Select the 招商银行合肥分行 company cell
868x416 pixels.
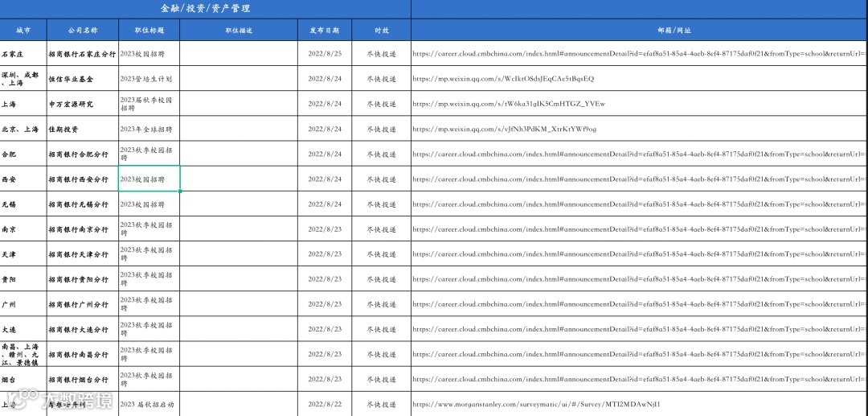(x=83, y=154)
